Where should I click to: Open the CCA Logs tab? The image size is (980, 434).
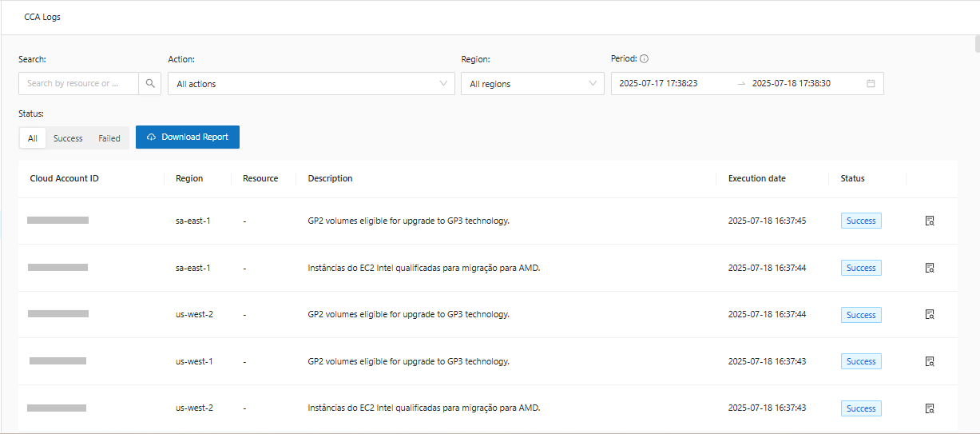pyautogui.click(x=42, y=17)
